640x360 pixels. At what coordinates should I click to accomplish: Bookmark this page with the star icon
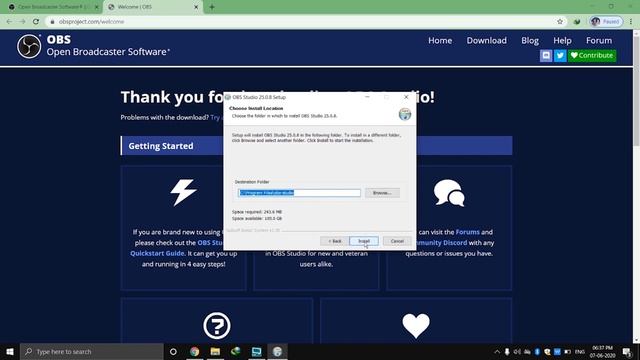pyautogui.click(x=560, y=21)
